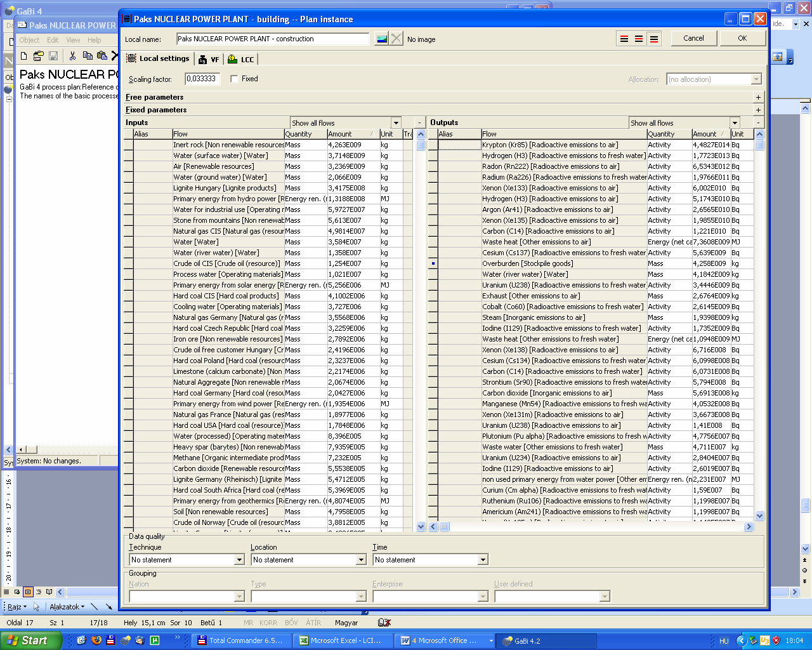Collapse the Inputs section
This screenshot has height=650, width=812.
419,123
